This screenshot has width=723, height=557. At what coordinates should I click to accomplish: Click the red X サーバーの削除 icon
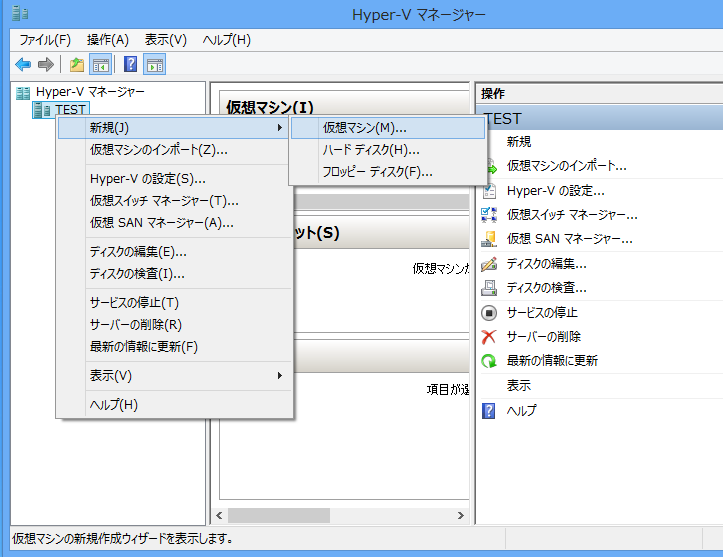489,337
